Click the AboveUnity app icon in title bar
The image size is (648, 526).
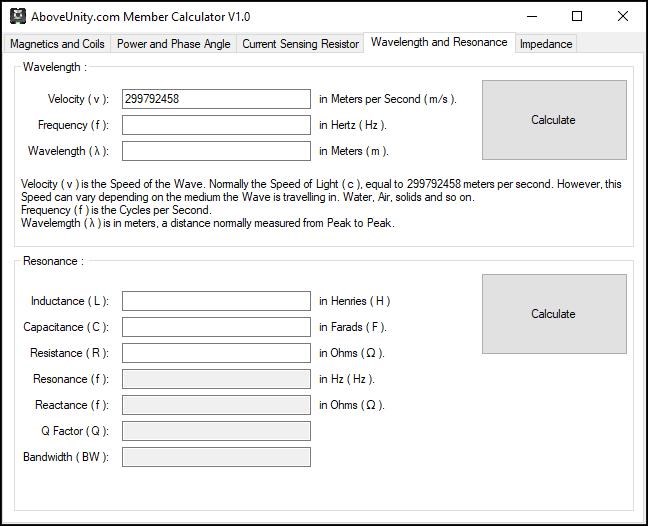(18, 16)
